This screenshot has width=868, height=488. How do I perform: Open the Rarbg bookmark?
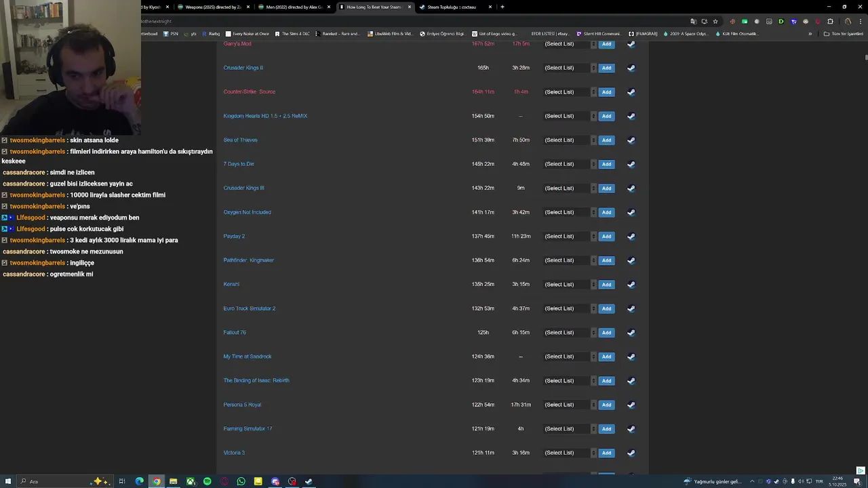[x=211, y=33]
